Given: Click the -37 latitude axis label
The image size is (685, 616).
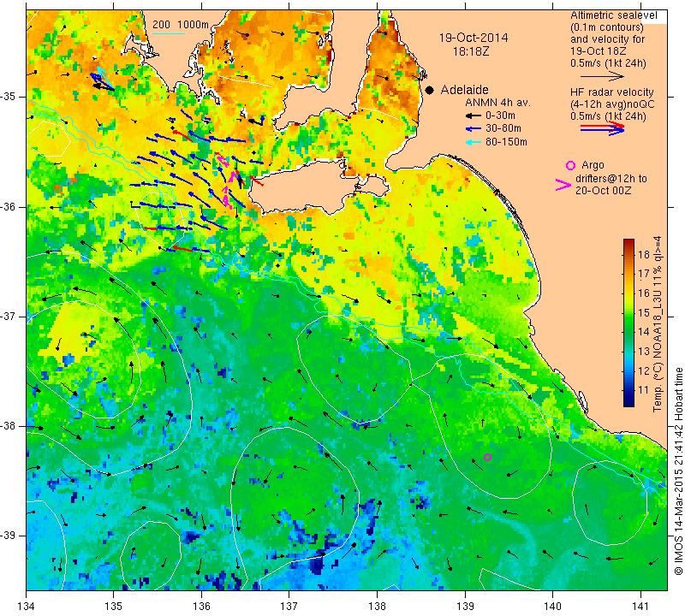Looking at the screenshot, I should click(9, 316).
